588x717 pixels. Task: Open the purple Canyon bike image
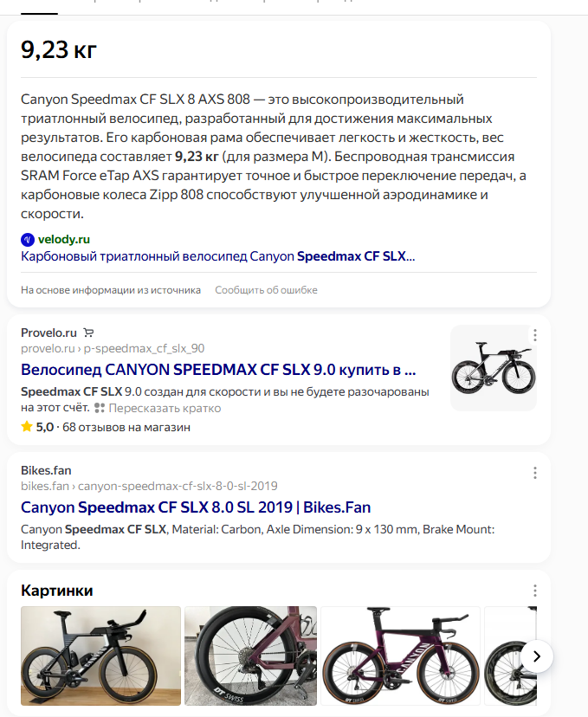pos(401,655)
